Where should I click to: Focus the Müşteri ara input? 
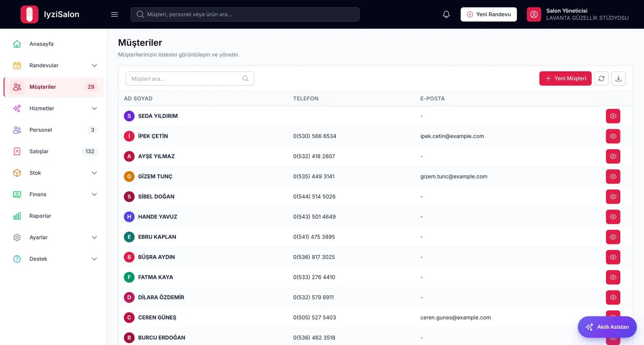point(190,79)
